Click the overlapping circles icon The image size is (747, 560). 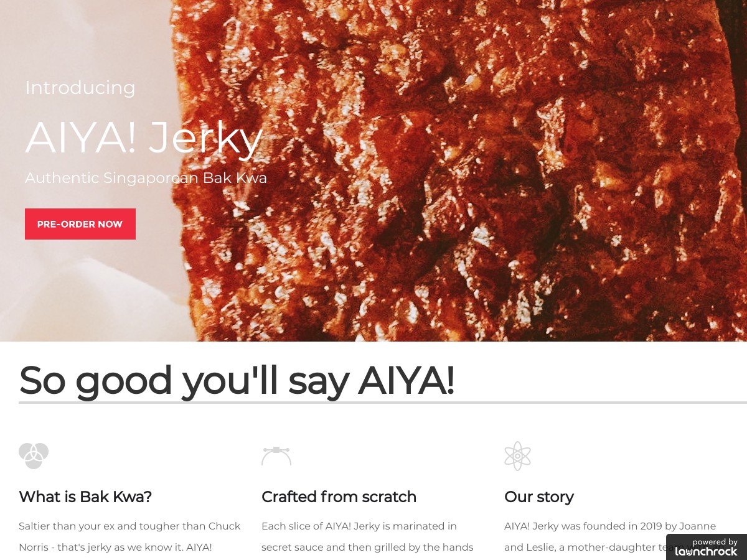pyautogui.click(x=34, y=456)
